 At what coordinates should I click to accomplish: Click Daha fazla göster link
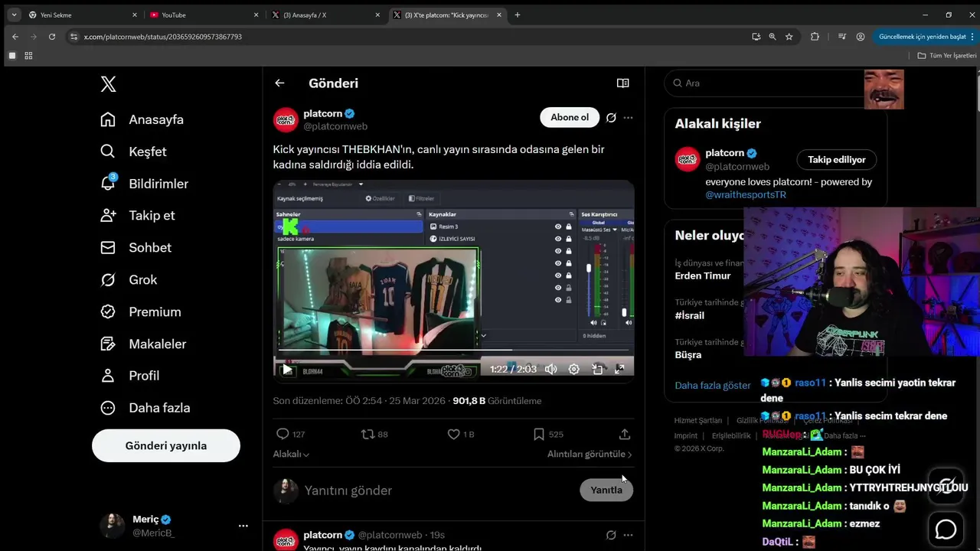click(x=713, y=386)
